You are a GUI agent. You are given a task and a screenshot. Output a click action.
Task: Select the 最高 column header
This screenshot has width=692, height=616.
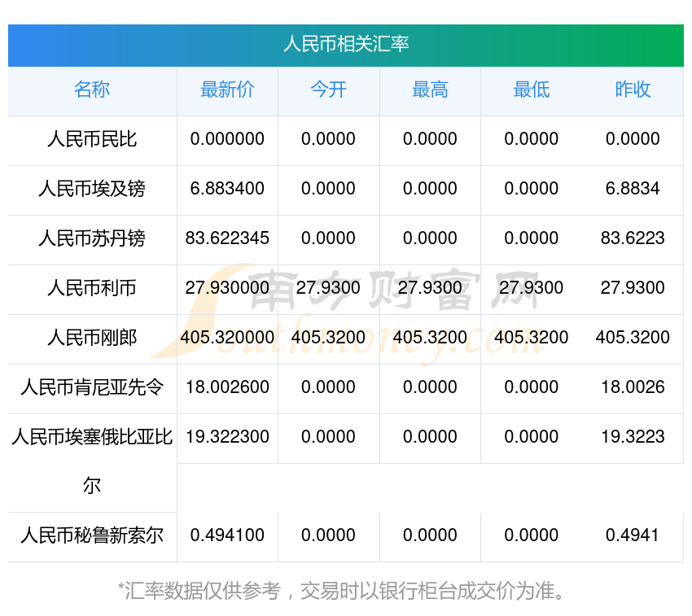coord(430,90)
